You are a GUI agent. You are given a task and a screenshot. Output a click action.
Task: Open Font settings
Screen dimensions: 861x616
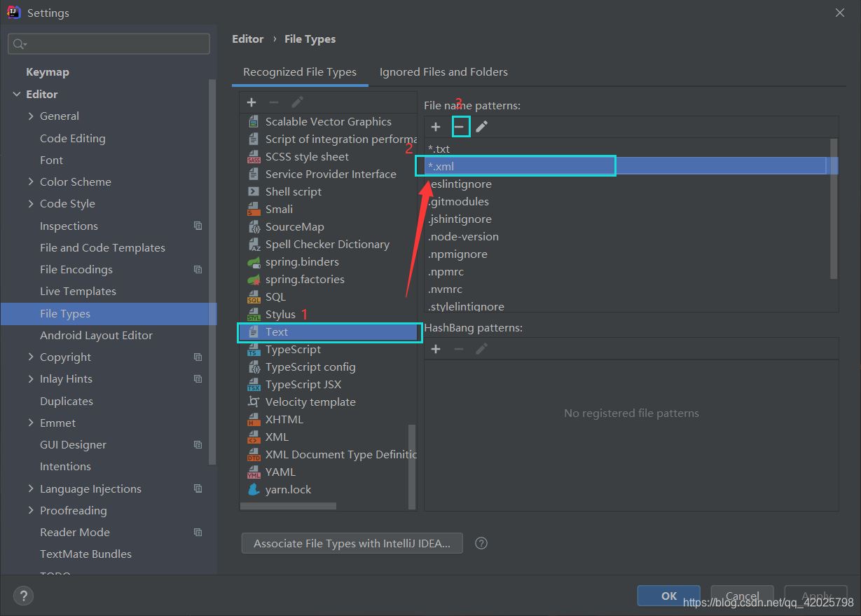[x=52, y=160]
